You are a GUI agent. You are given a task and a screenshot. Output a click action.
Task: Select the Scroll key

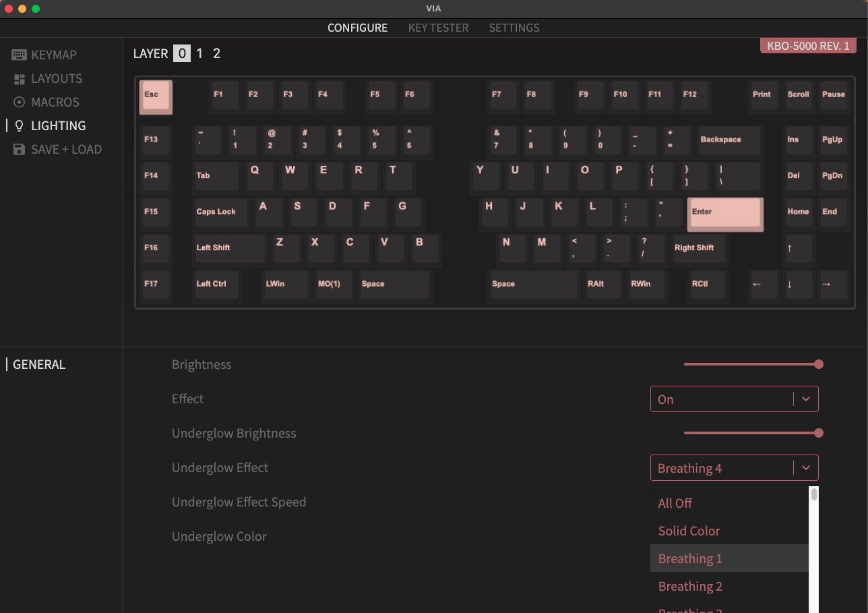coord(799,96)
